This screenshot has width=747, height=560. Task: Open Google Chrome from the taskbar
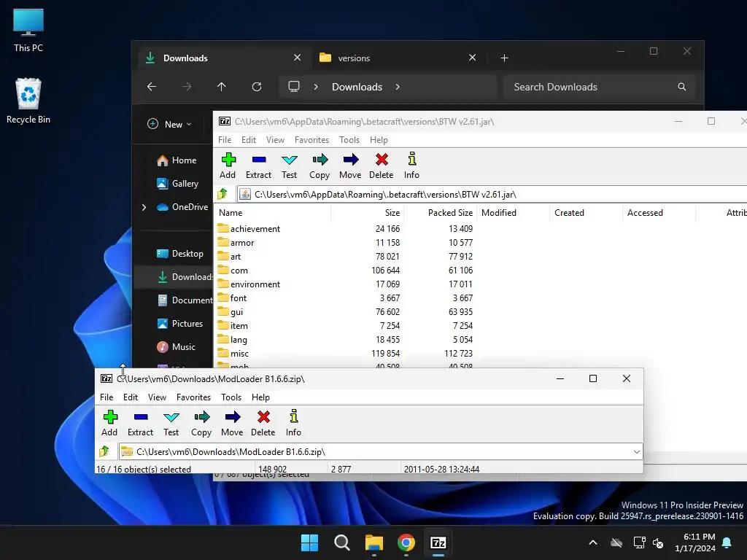406,542
